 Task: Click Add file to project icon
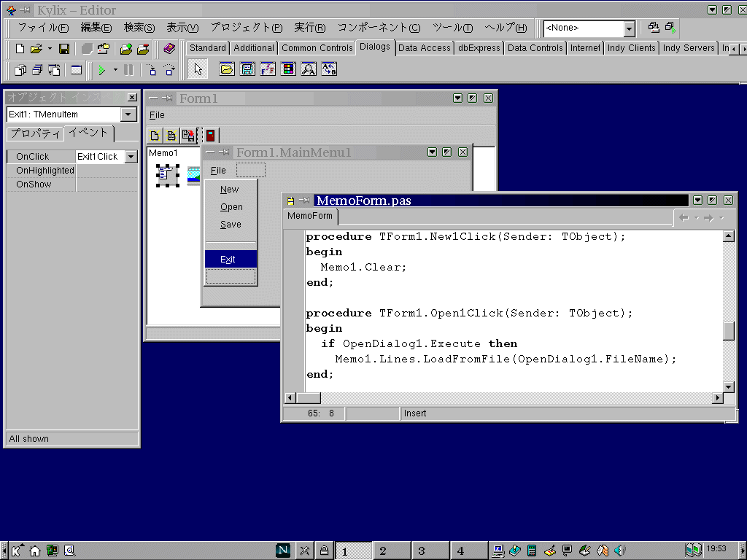click(125, 49)
